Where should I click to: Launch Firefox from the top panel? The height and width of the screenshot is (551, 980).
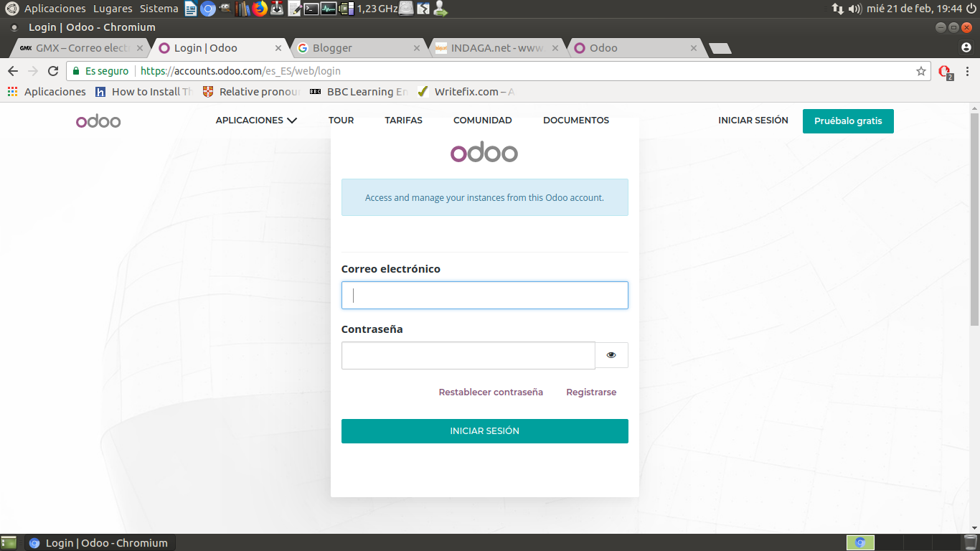pyautogui.click(x=260, y=9)
